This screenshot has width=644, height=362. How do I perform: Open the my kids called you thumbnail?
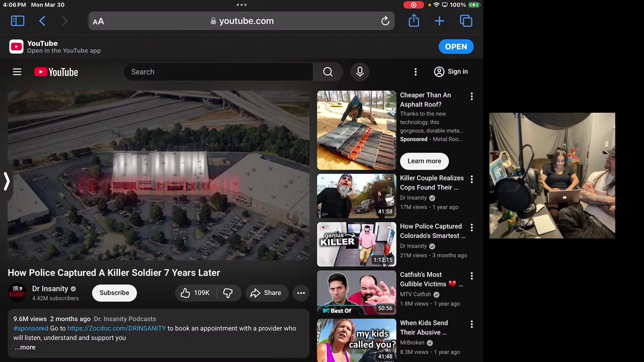pyautogui.click(x=357, y=340)
